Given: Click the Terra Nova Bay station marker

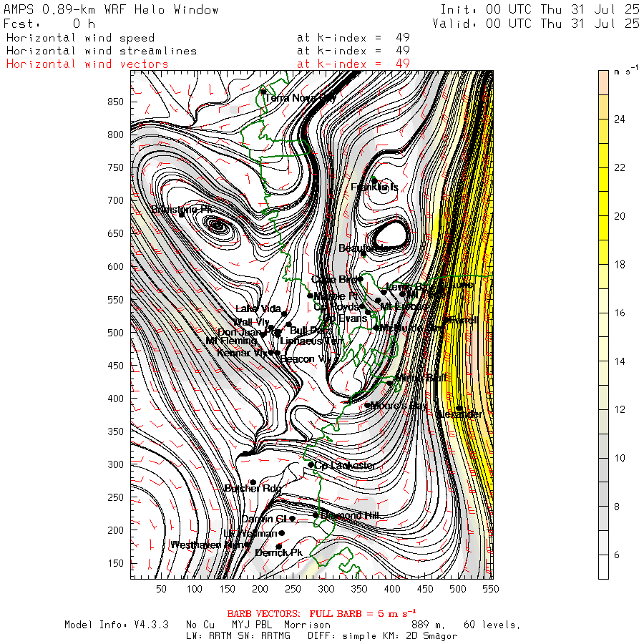Looking at the screenshot, I should (x=263, y=92).
